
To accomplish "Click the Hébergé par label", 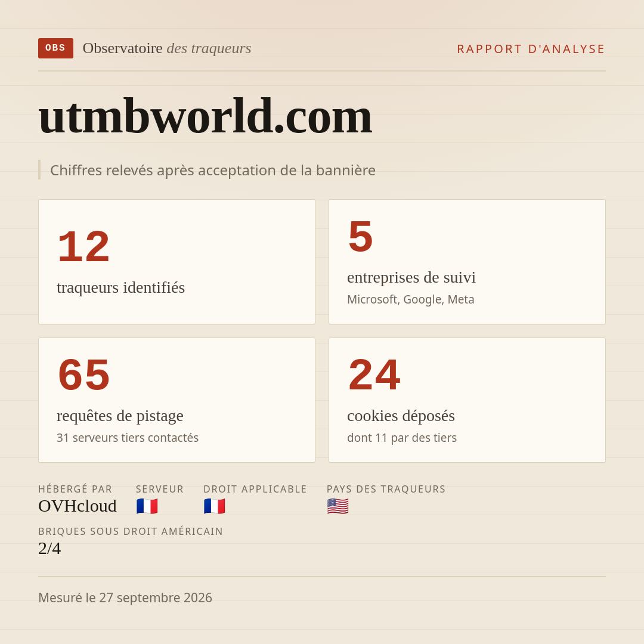I will pos(75,489).
